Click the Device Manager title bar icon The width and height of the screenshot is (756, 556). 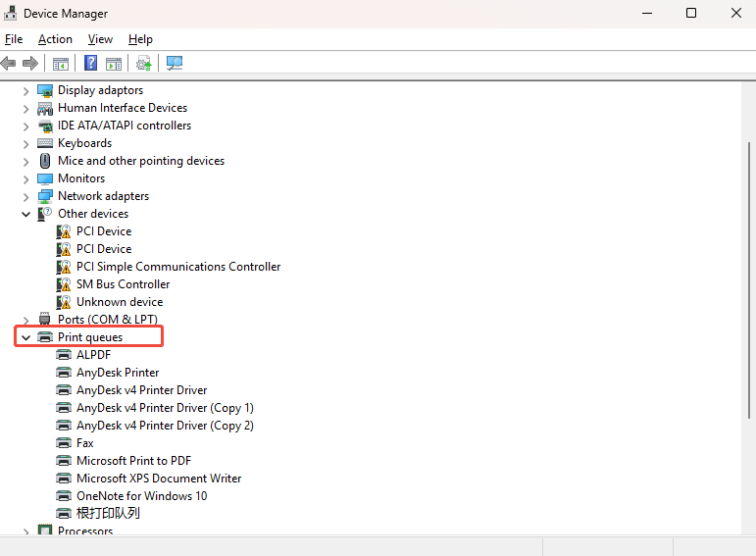tap(10, 13)
